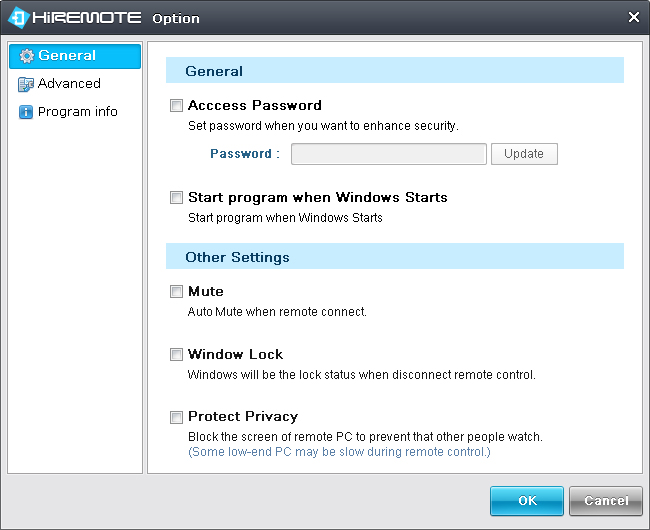Select the General tab in sidebar
Viewport: 650px width, 530px height.
point(75,56)
